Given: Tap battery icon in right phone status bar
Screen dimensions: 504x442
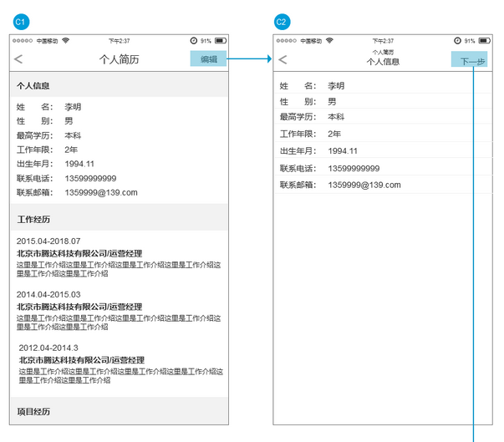Looking at the screenshot, I should (x=484, y=40).
